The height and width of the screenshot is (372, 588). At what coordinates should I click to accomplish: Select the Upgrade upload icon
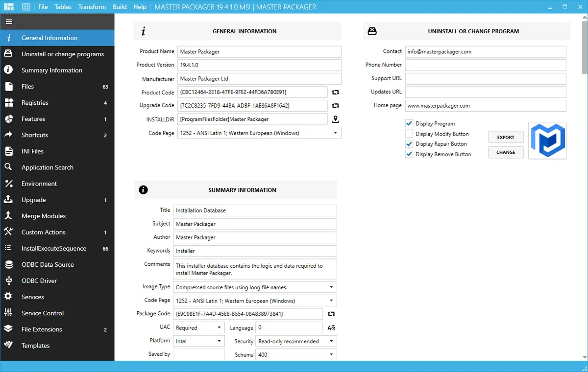point(8,200)
